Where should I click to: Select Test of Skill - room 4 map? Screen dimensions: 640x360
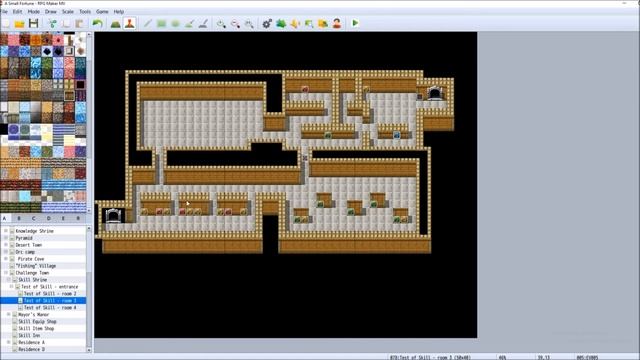[x=50, y=307]
